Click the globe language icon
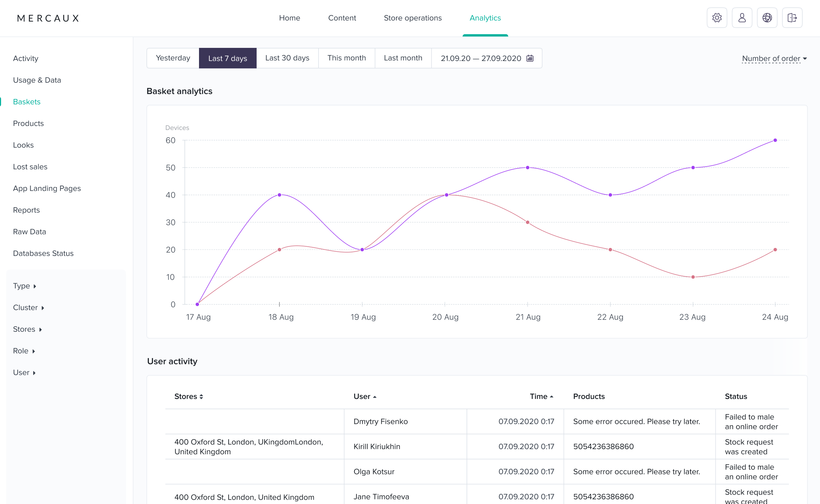 (767, 18)
